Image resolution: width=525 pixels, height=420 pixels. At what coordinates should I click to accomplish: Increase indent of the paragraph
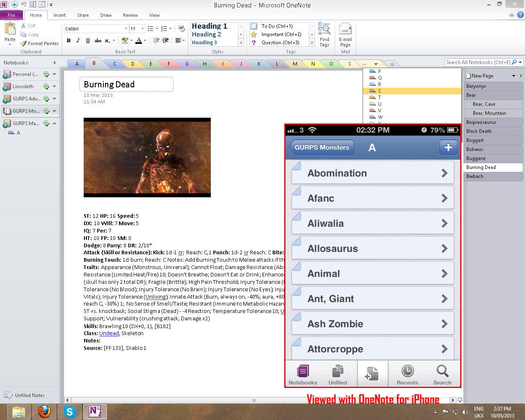(x=166, y=41)
